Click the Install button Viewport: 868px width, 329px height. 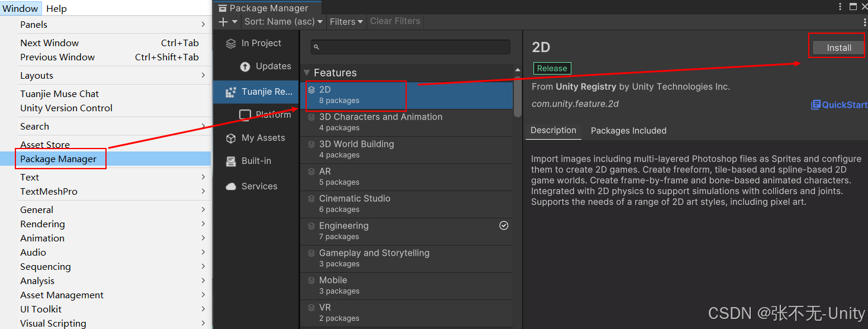[839, 48]
